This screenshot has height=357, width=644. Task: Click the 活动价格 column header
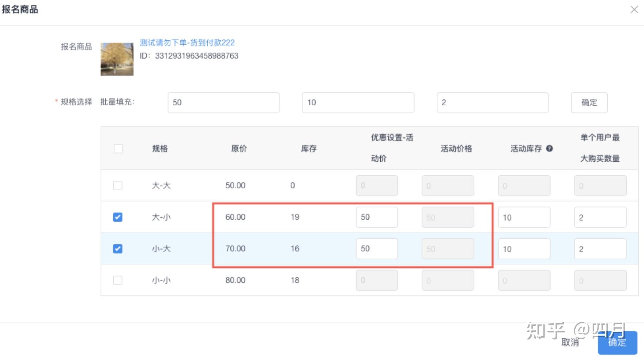(456, 149)
